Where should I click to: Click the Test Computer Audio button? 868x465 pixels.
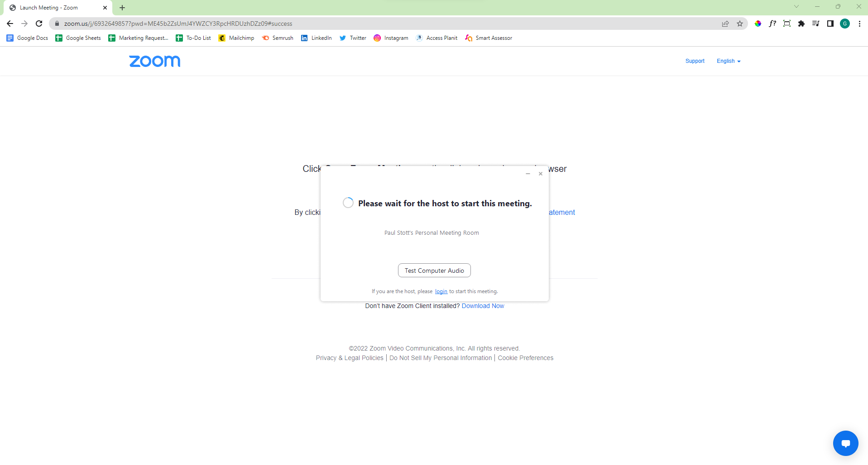click(434, 270)
